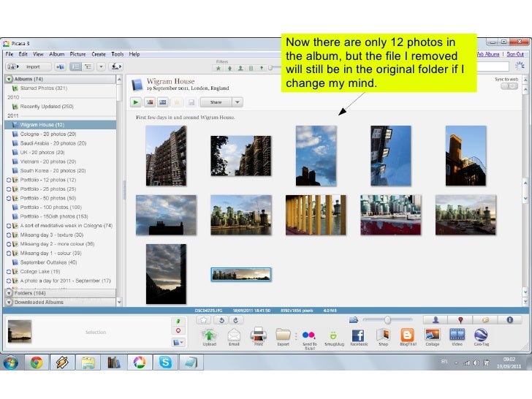The width and height of the screenshot is (532, 399).
Task: Switch library to tree folder view
Action: coord(88,66)
